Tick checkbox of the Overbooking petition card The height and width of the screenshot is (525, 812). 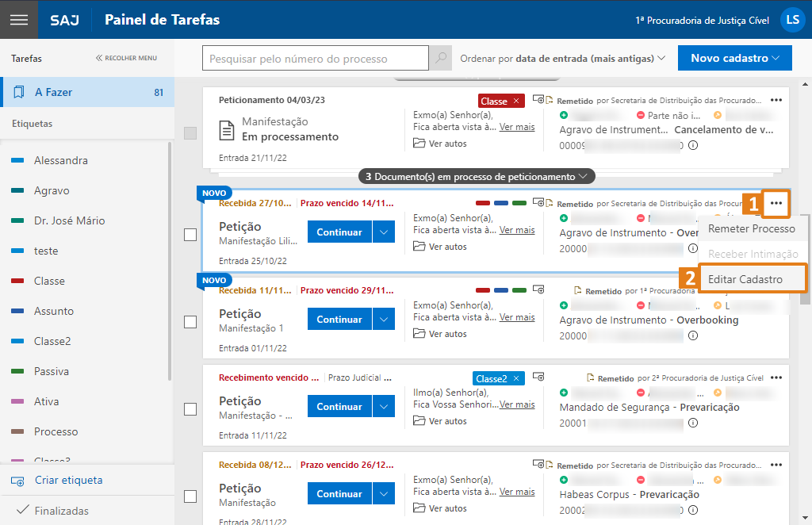tap(190, 322)
